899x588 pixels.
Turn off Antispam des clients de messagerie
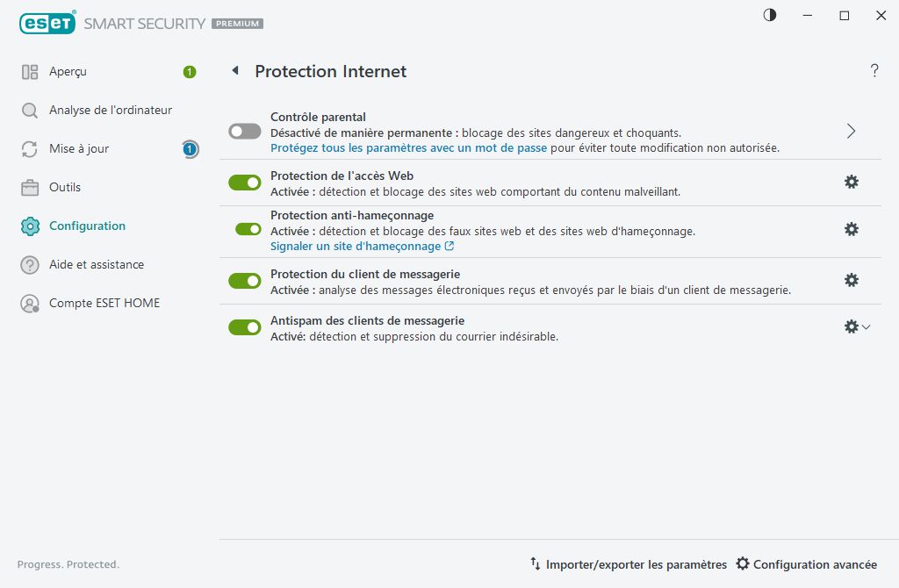[x=244, y=327]
